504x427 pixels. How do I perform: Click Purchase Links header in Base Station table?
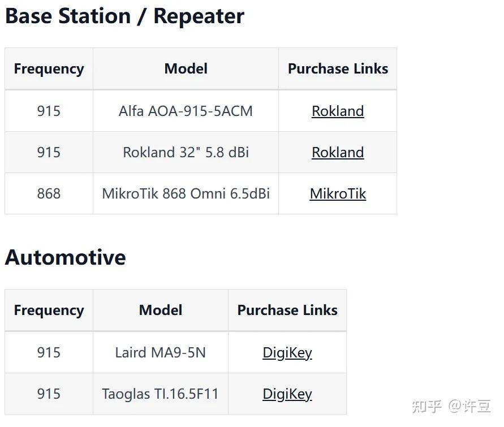[338, 68]
